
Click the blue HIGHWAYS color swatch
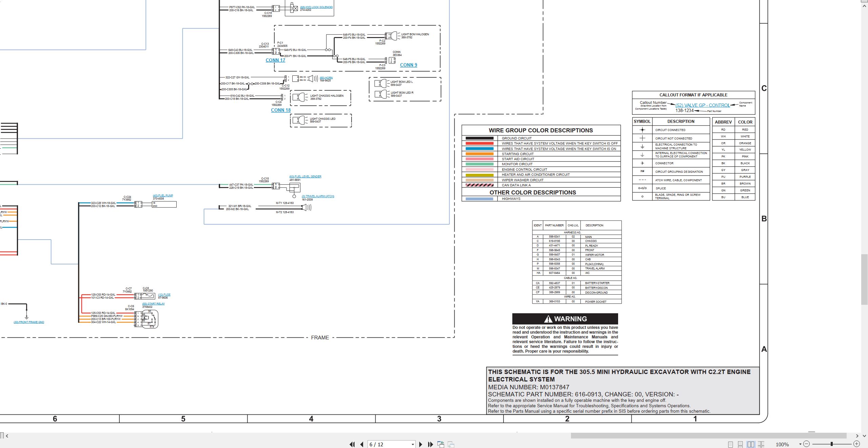(x=479, y=199)
